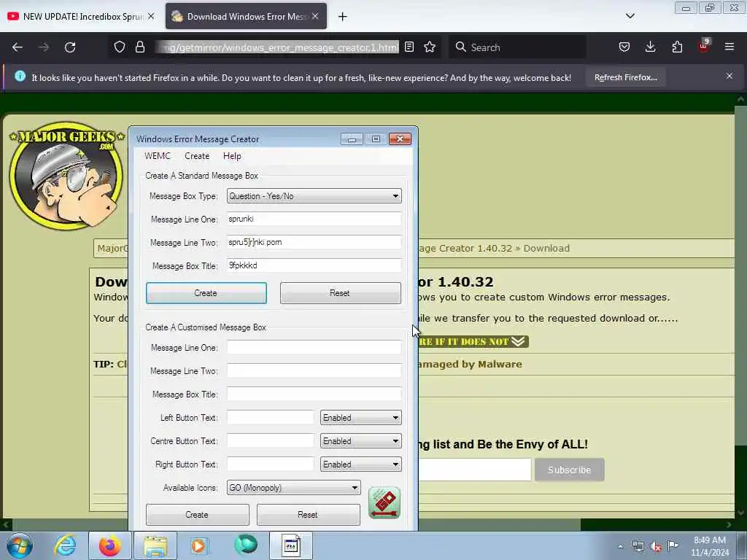Click Create in the standard message section
Screen dimensions: 747x560
(x=206, y=293)
